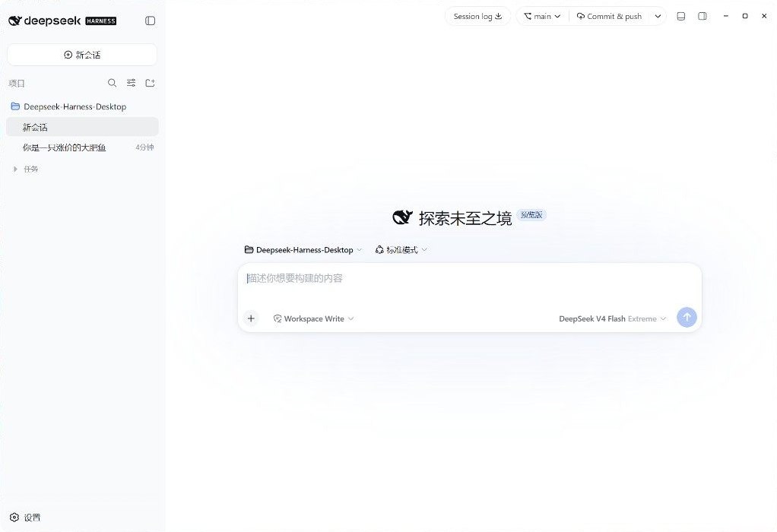Image resolution: width=777 pixels, height=532 pixels.
Task: Open the Workspace Write permission dropdown
Action: coord(314,318)
